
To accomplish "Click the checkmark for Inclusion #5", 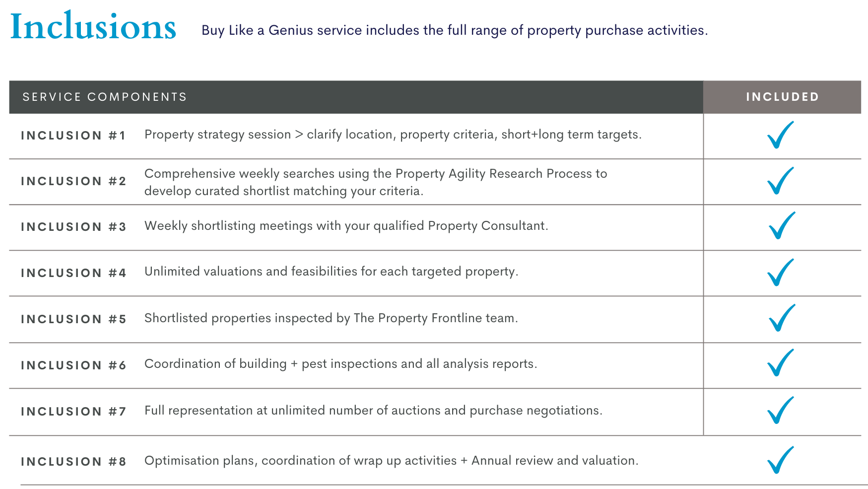I will [x=782, y=318].
